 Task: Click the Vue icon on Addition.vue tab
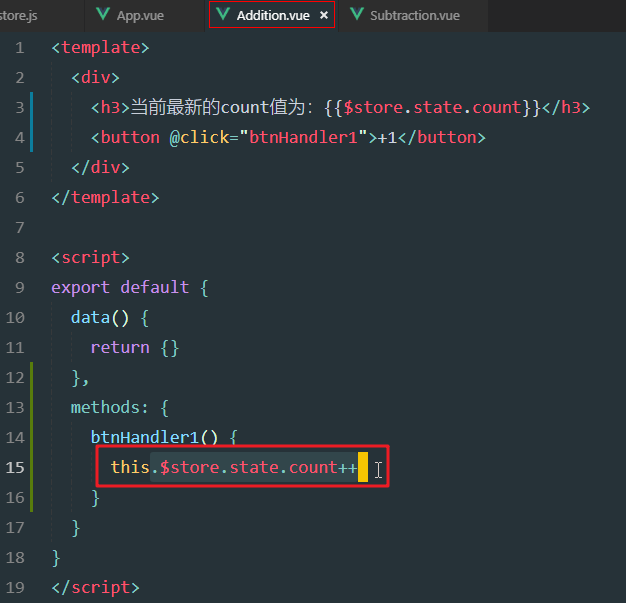(x=222, y=15)
